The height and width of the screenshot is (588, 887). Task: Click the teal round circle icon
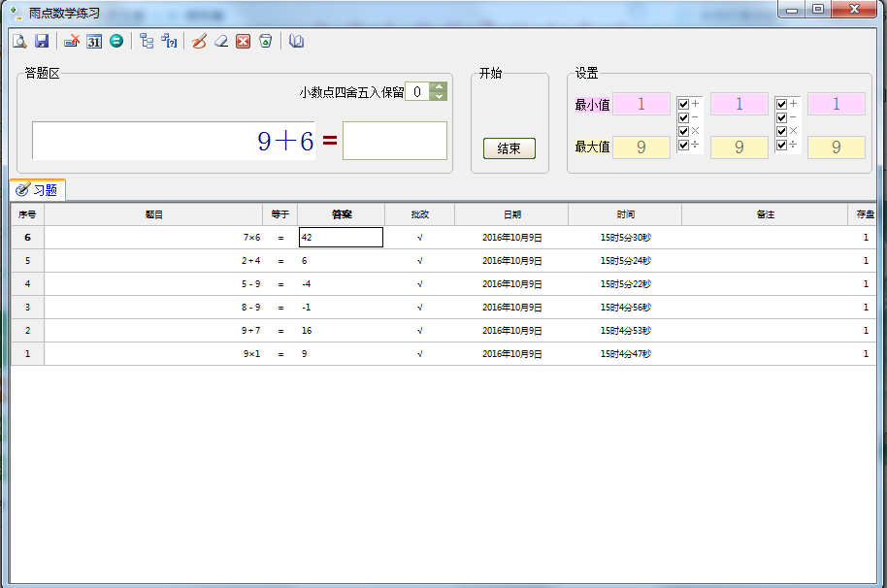point(116,41)
